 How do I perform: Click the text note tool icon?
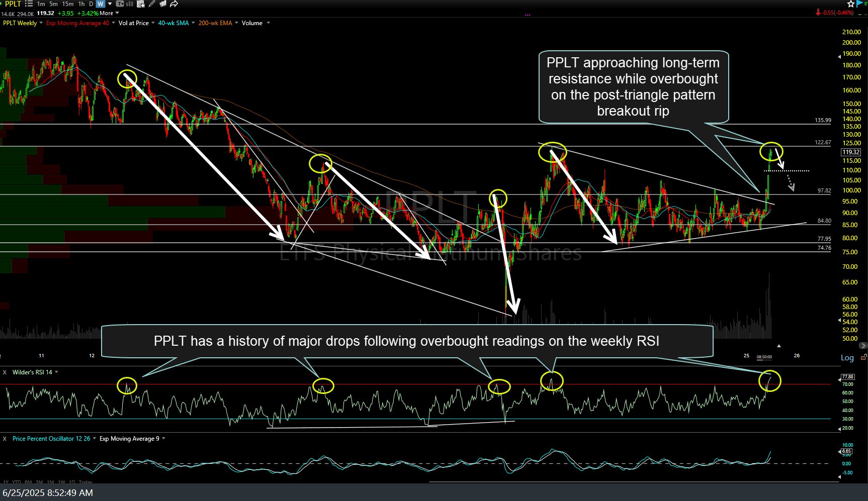120,4
